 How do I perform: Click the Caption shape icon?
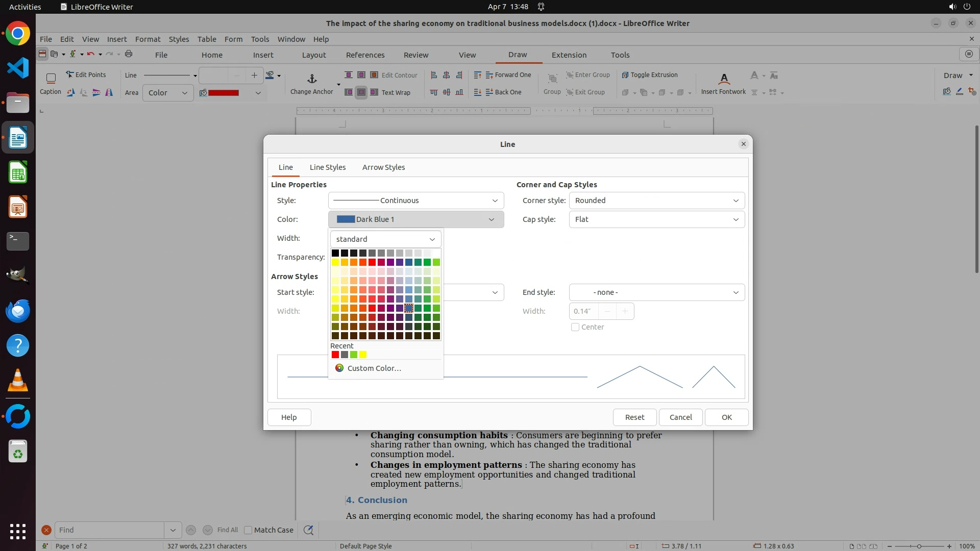point(51,79)
